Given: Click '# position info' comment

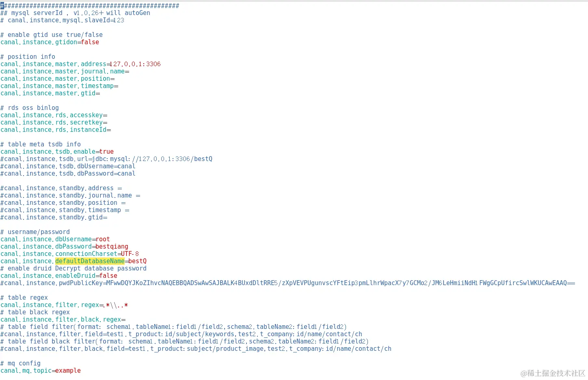Looking at the screenshot, I should tap(28, 57).
